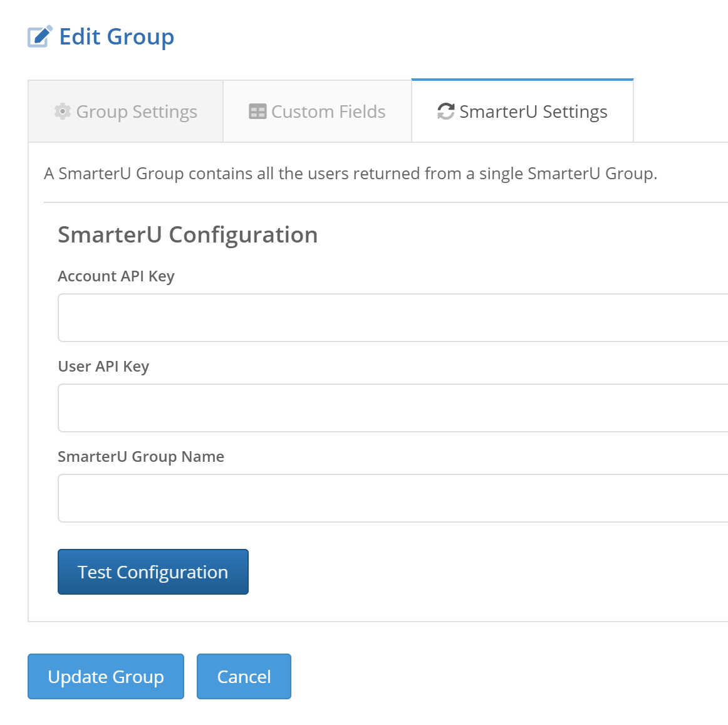Click the Edit Group page heading text

117,37
